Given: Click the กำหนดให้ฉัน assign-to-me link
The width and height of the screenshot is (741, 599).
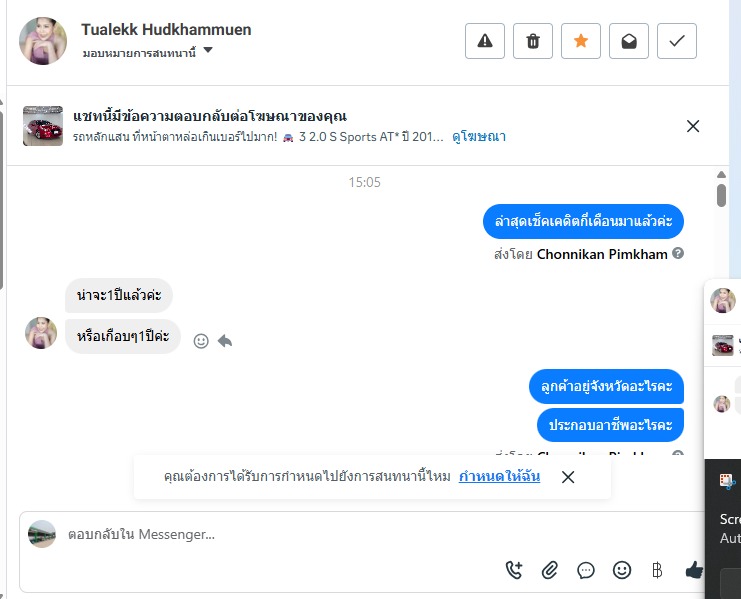Looking at the screenshot, I should click(499, 477).
